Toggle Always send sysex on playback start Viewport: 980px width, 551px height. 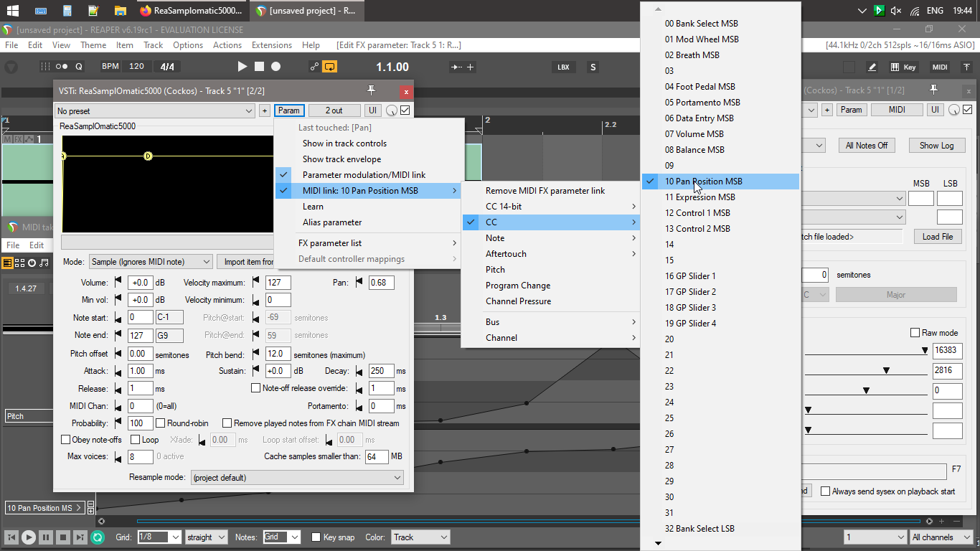pos(826,491)
